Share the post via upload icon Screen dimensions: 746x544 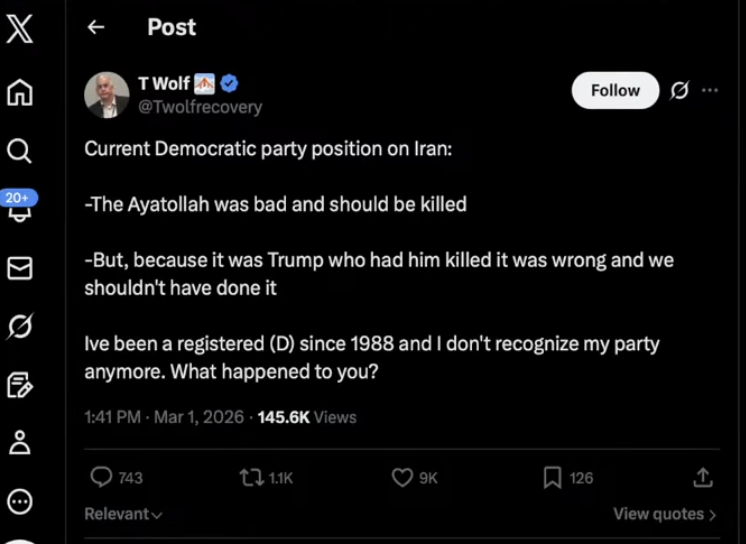pyautogui.click(x=703, y=477)
